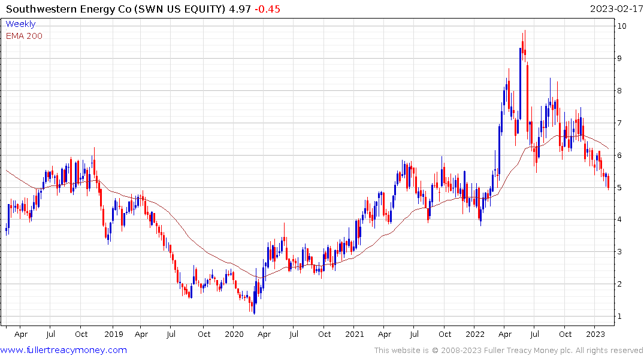The width and height of the screenshot is (644, 359).
Task: Click the copyright notice for Fuller Treacy Money
Action: [x=509, y=351]
